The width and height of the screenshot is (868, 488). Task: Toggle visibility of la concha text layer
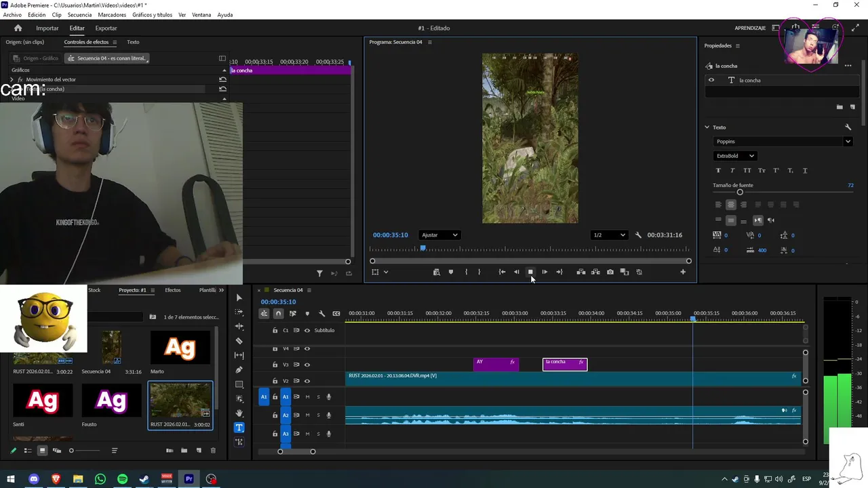click(x=711, y=80)
